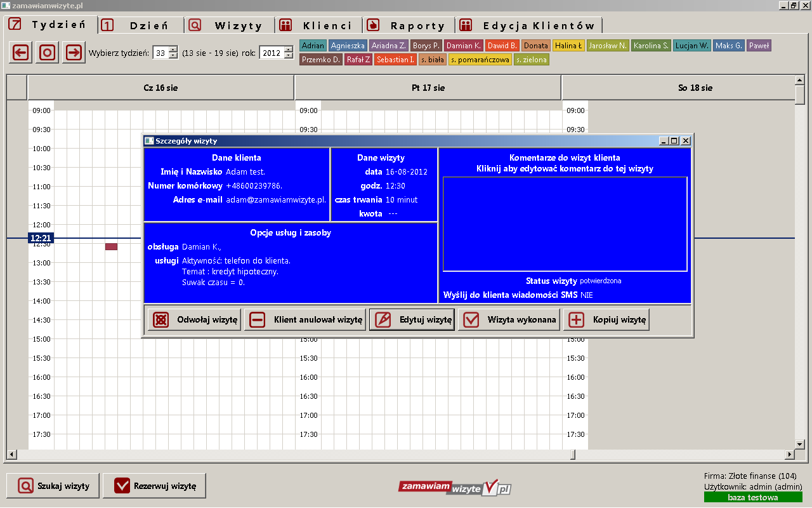The height and width of the screenshot is (508, 812).
Task: Select employee tag Karolina S.
Action: [651, 46]
